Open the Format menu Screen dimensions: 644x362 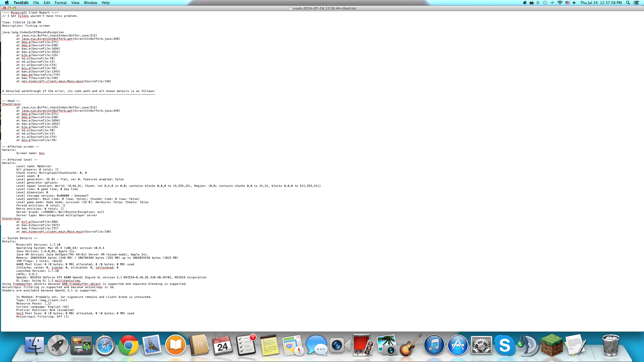[x=61, y=3]
